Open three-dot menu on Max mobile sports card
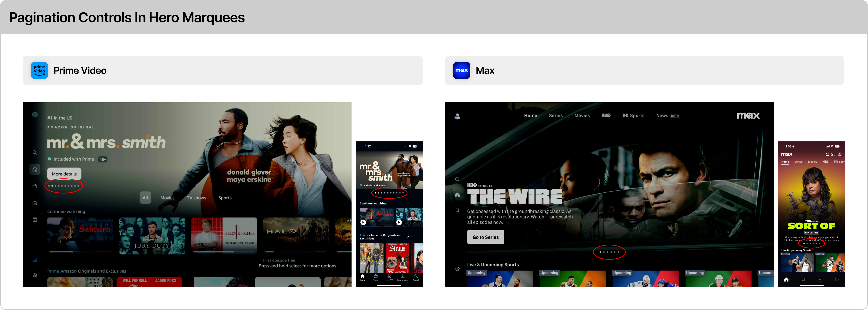Viewport: 868px width, 310px height. tap(812, 256)
